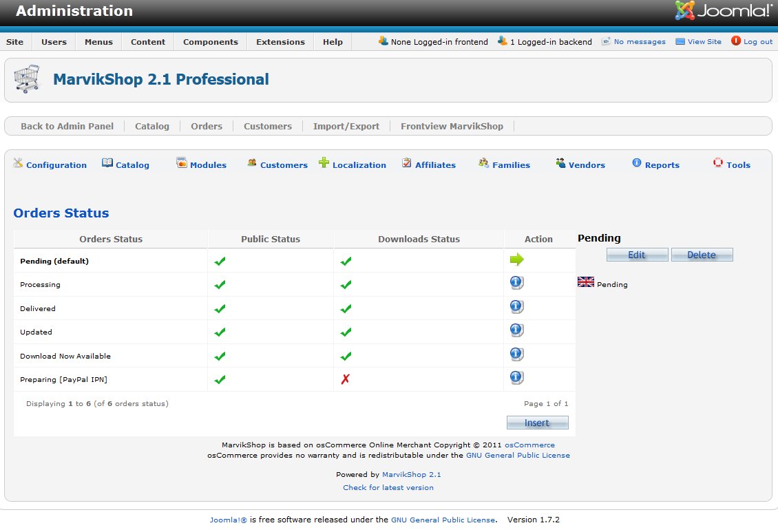This screenshot has width=778, height=532.
Task: Follow the osCommerce link
Action: click(x=529, y=445)
